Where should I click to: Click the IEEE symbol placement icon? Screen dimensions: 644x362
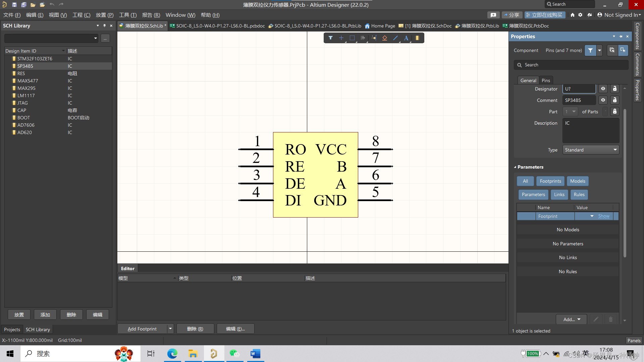pos(385,38)
